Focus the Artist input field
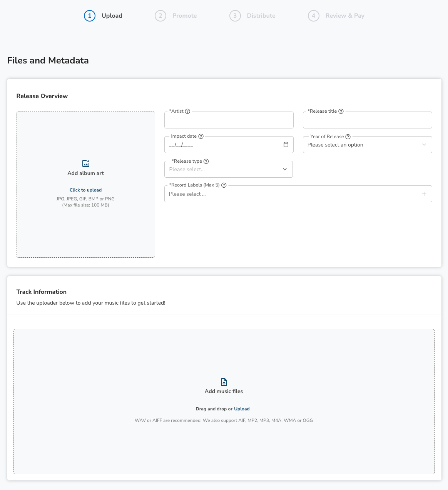 coord(229,120)
